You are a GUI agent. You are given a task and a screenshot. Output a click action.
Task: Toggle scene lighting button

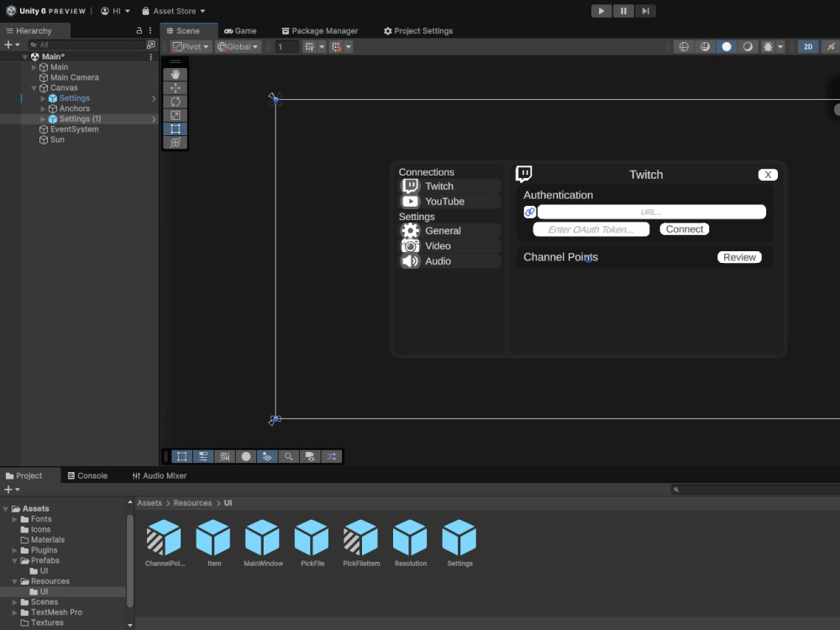click(x=727, y=47)
